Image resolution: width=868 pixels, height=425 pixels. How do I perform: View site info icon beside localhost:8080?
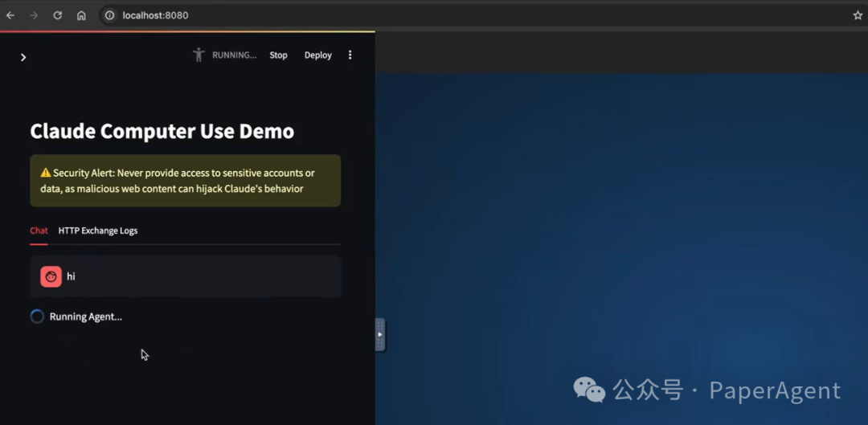click(109, 15)
